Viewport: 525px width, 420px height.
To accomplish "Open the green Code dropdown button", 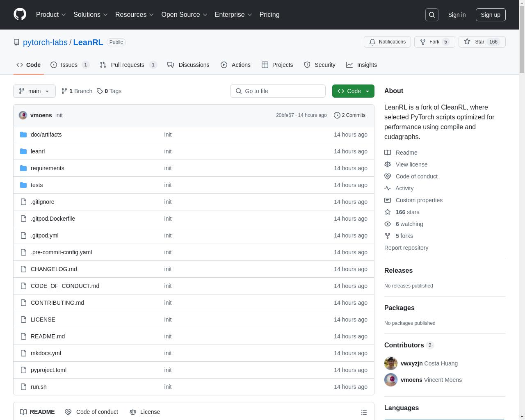I will click(x=353, y=91).
